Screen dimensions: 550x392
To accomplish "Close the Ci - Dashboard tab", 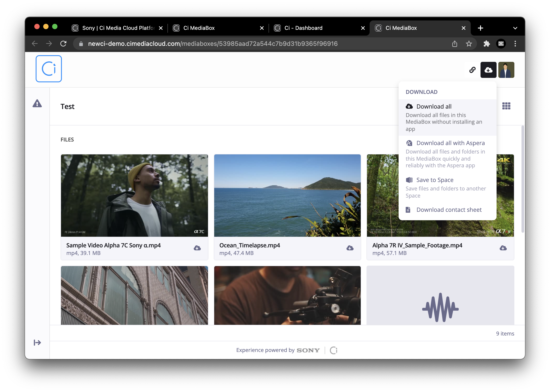I will [x=363, y=28].
